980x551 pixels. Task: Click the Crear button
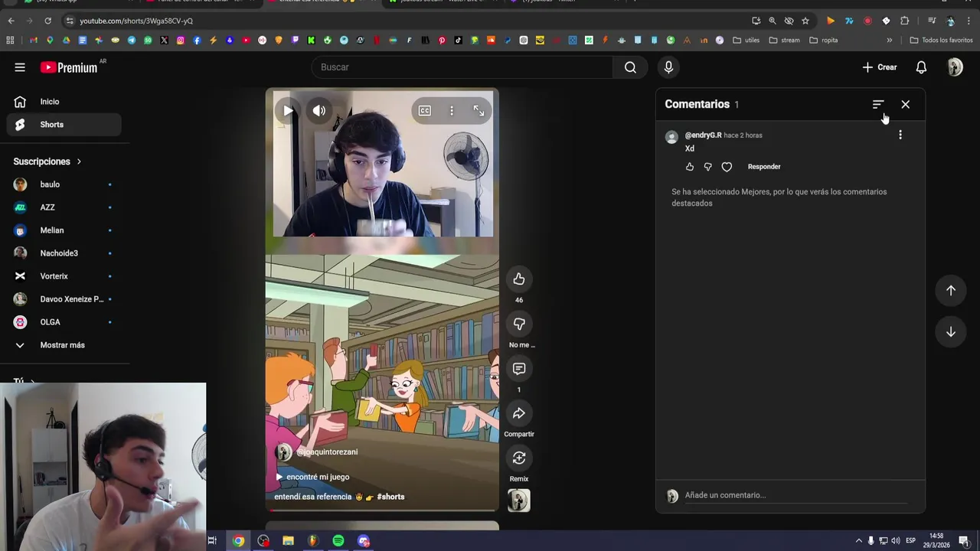[880, 67]
